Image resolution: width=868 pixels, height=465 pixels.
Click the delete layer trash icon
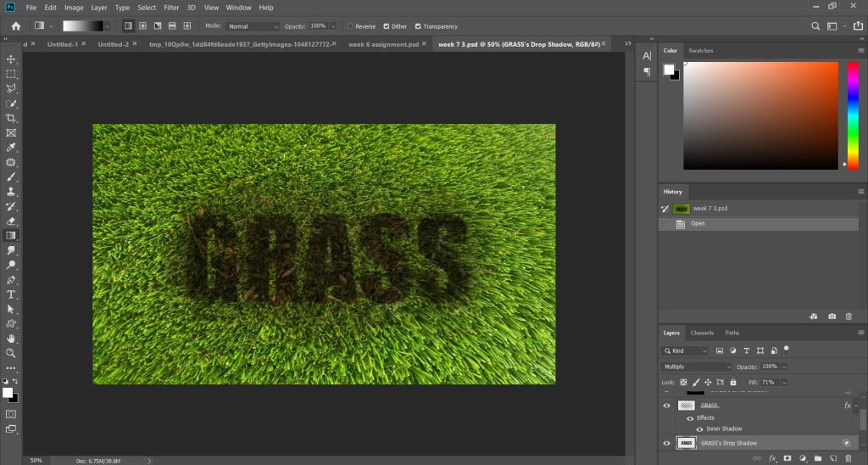pos(848,458)
